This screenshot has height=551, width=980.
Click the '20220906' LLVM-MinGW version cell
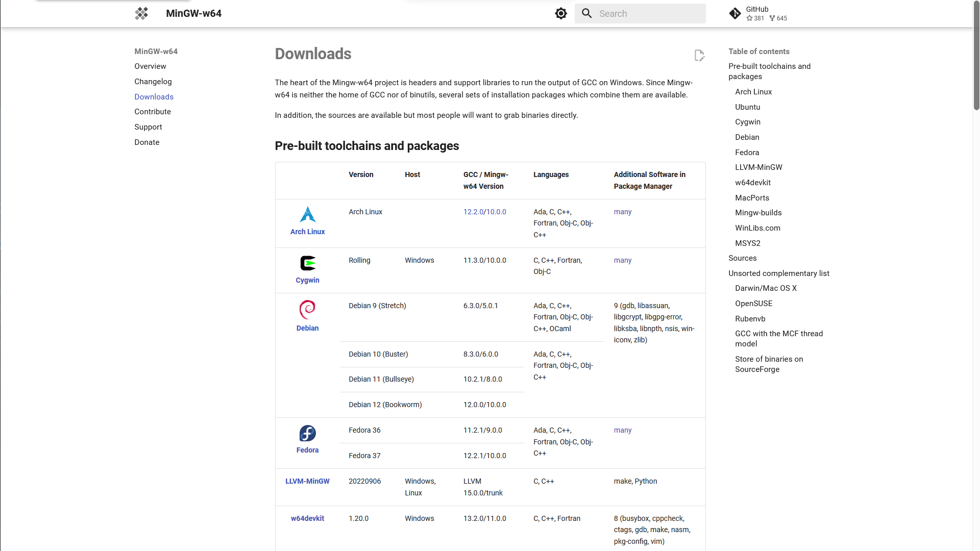[364, 481]
